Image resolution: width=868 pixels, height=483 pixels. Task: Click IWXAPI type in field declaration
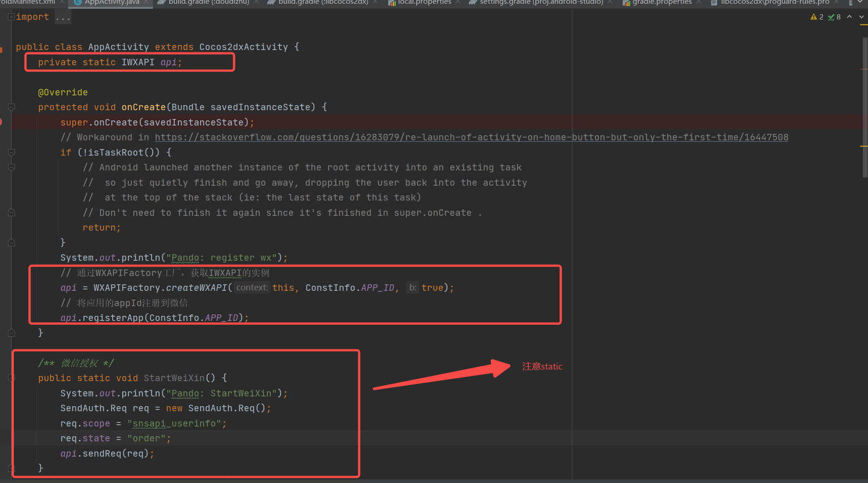pyautogui.click(x=138, y=62)
